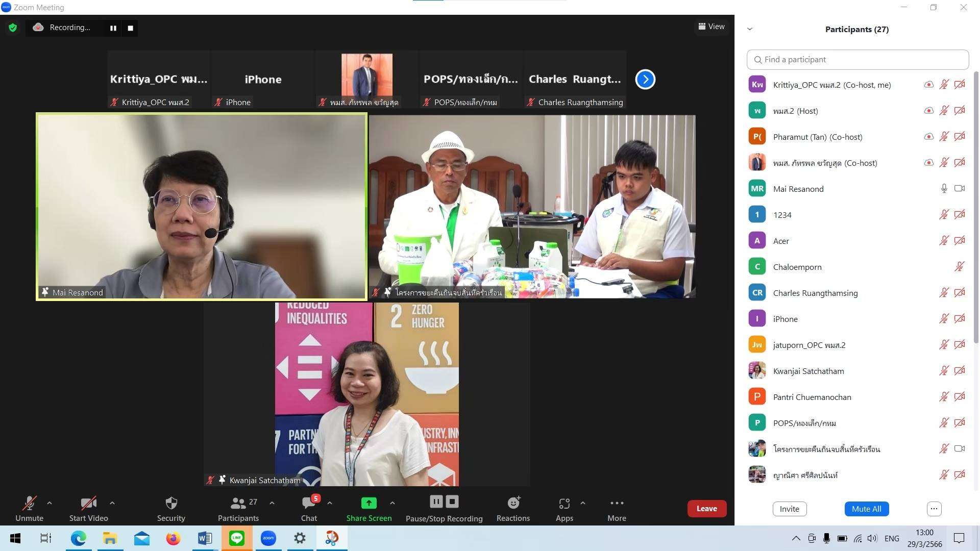980x551 pixels.
Task: Expand share screen options arrow
Action: (x=393, y=503)
